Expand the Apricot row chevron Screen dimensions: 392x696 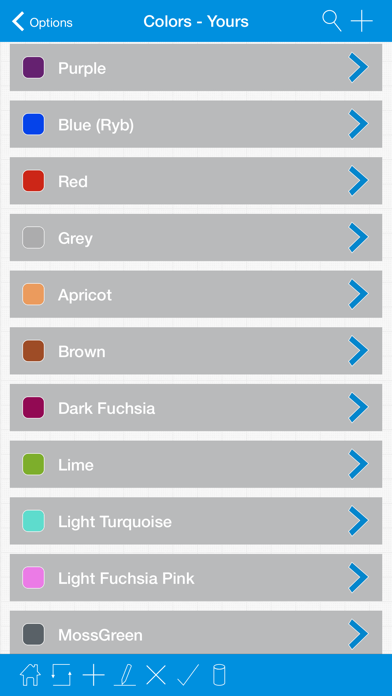[358, 294]
